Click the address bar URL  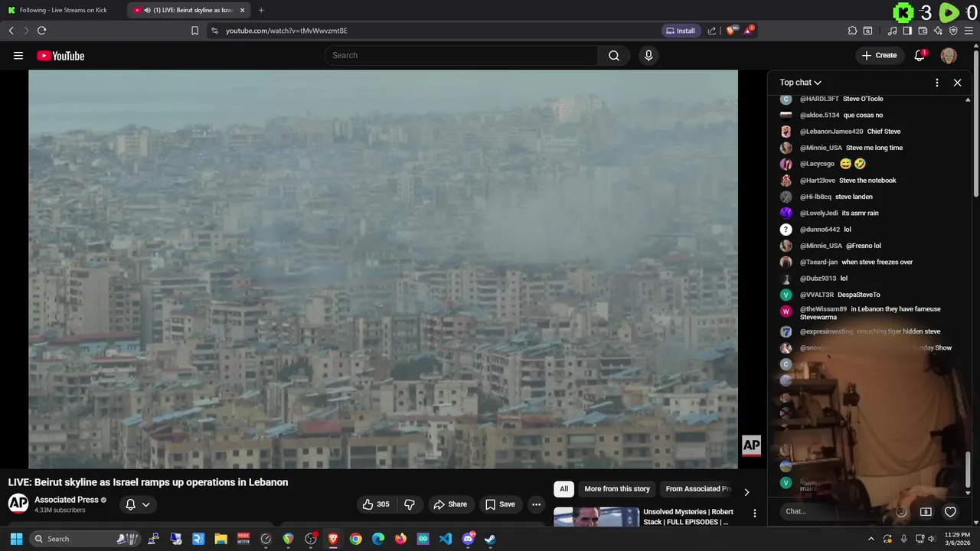click(286, 31)
